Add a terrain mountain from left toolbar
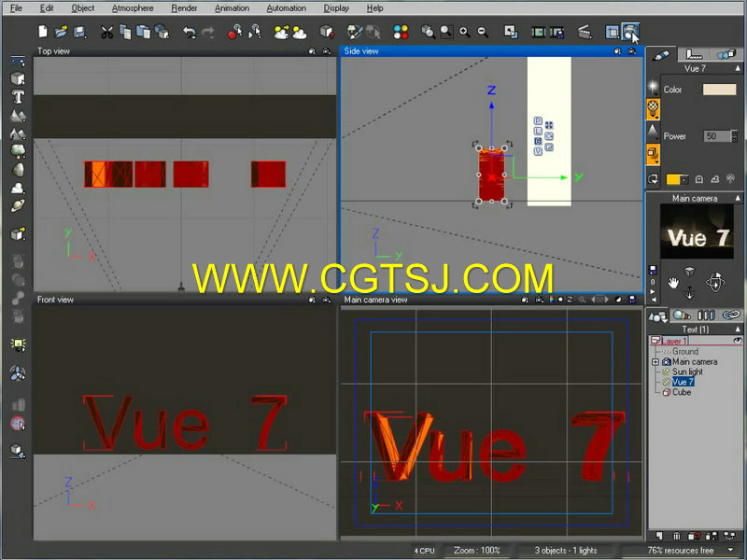The height and width of the screenshot is (560, 747). (18, 115)
